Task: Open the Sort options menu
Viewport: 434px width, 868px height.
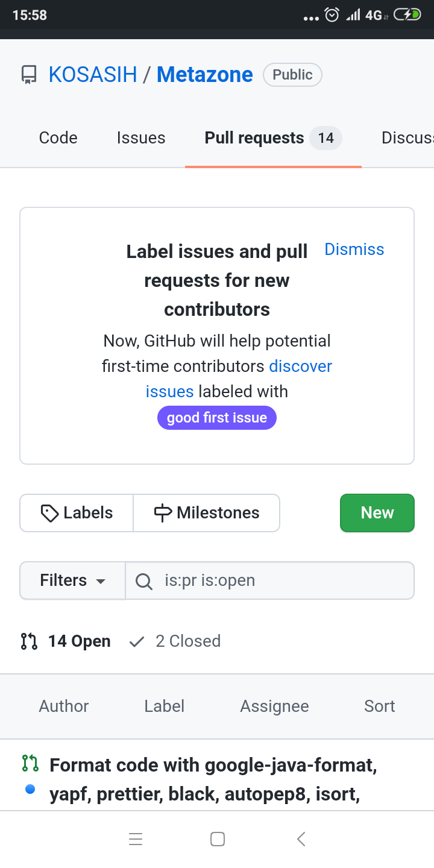Action: point(380,706)
